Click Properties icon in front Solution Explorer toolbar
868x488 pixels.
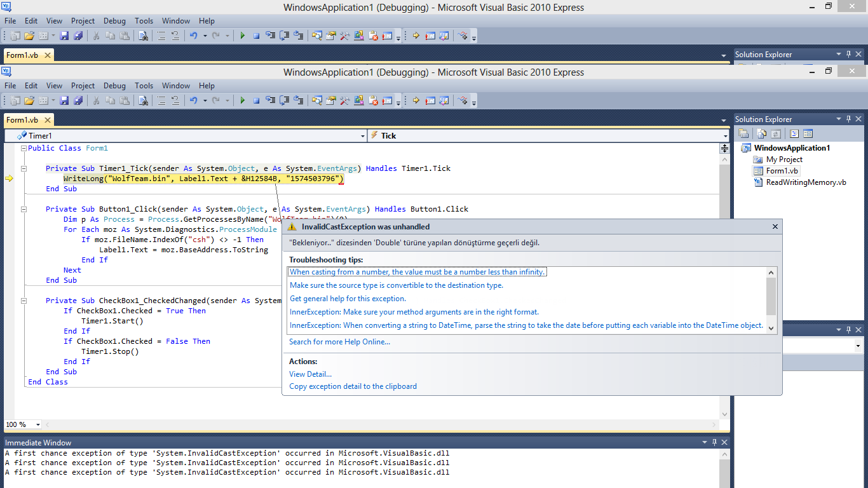click(x=743, y=133)
